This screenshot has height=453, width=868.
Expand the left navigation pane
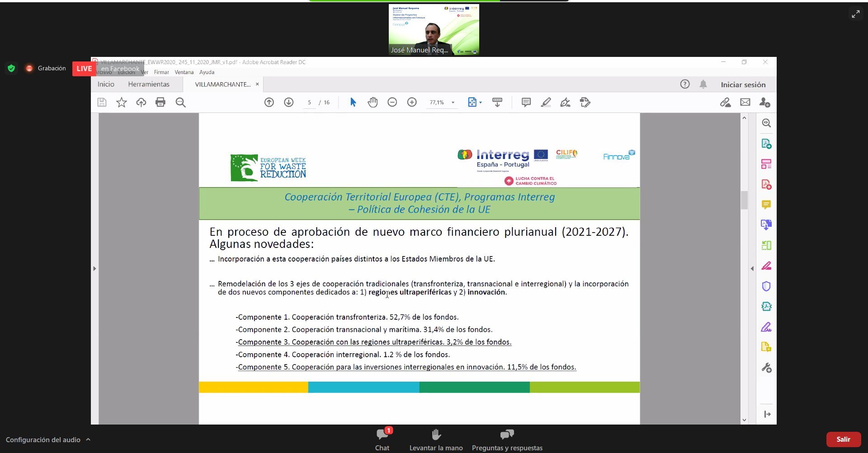(x=94, y=269)
